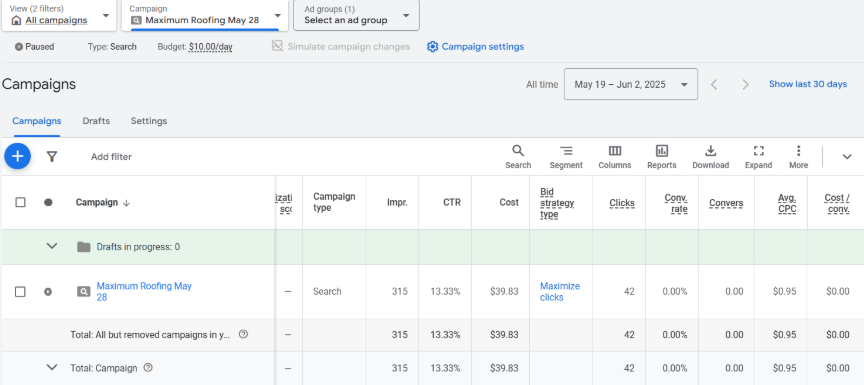Sort by the Campaign type column header

coord(334,202)
